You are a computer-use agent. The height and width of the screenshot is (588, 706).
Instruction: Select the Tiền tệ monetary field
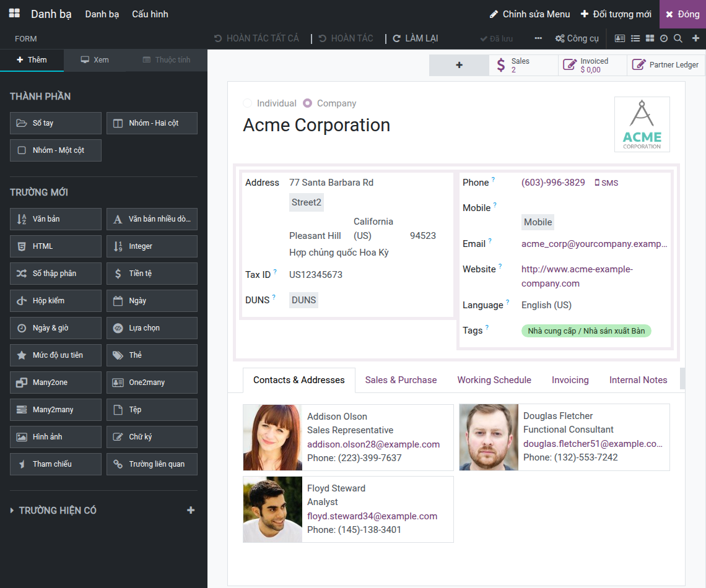pos(152,274)
